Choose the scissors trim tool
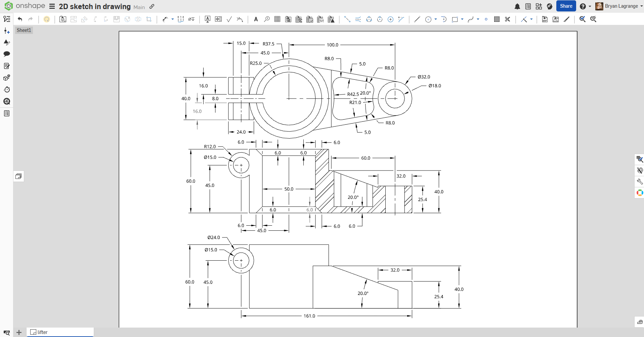This screenshot has width=644, height=337. pyautogui.click(x=507, y=19)
